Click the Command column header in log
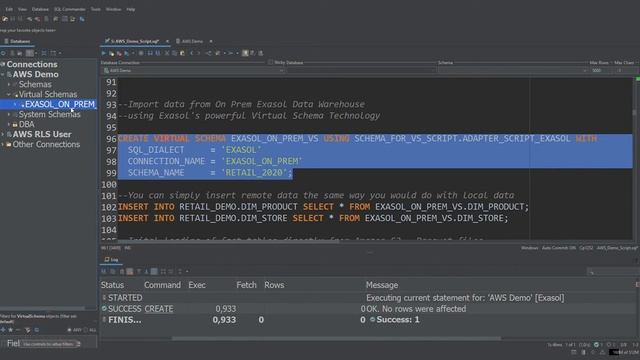The width and height of the screenshot is (640, 360). click(x=162, y=285)
